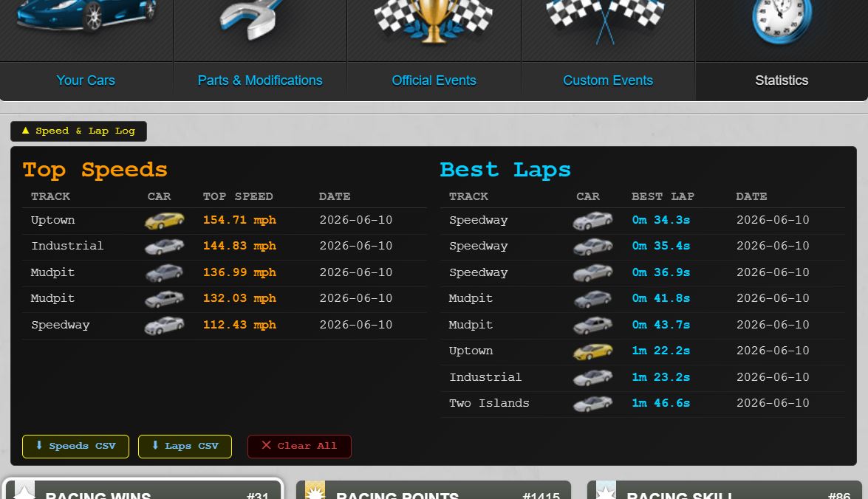
Task: Click the car icon in the Industrial top speed row
Action: (x=165, y=247)
